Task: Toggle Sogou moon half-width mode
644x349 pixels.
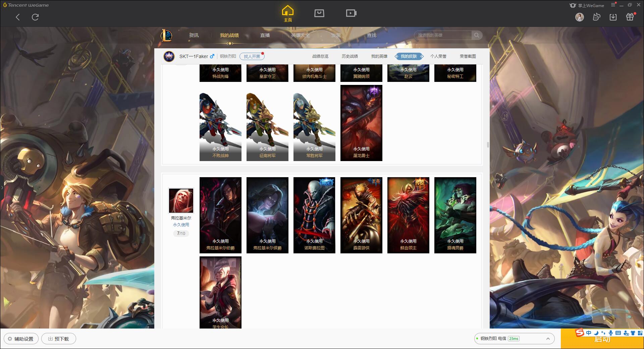Action: [x=596, y=333]
